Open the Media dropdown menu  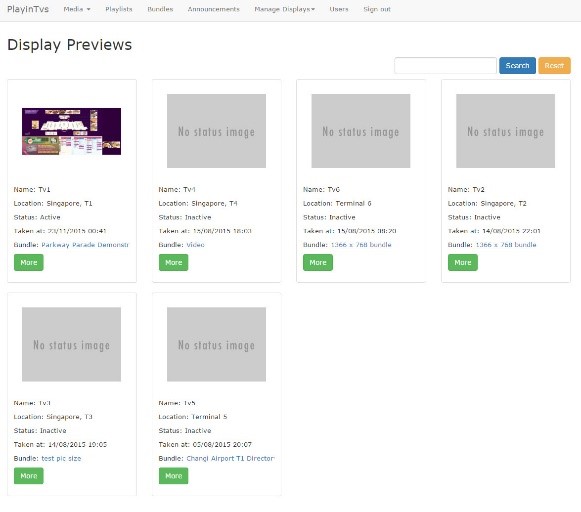pos(77,9)
